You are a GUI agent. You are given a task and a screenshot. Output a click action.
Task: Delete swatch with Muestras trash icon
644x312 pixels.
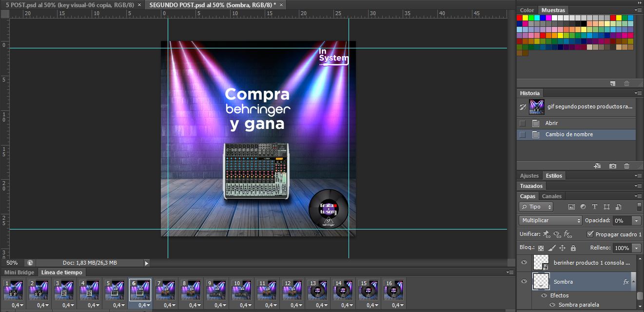click(x=626, y=83)
